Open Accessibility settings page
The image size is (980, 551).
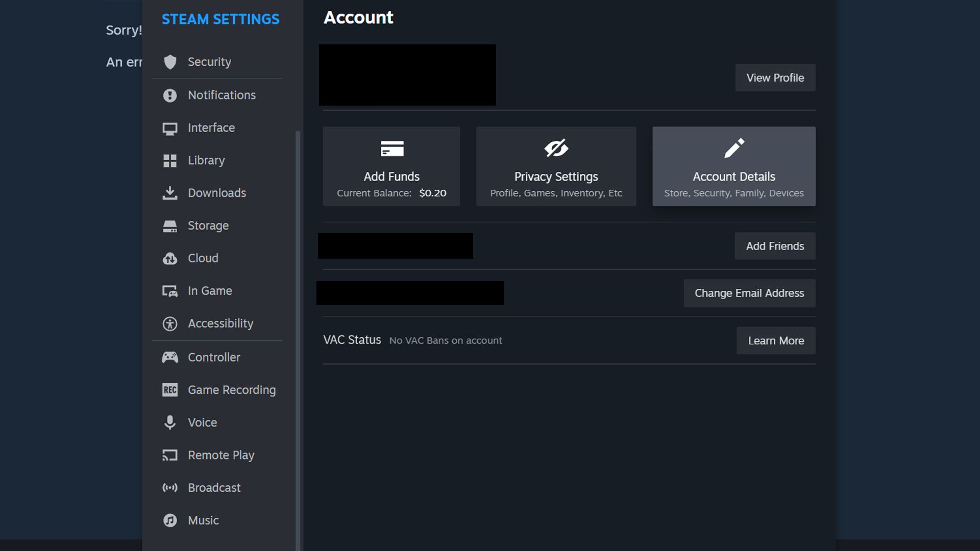pos(220,323)
